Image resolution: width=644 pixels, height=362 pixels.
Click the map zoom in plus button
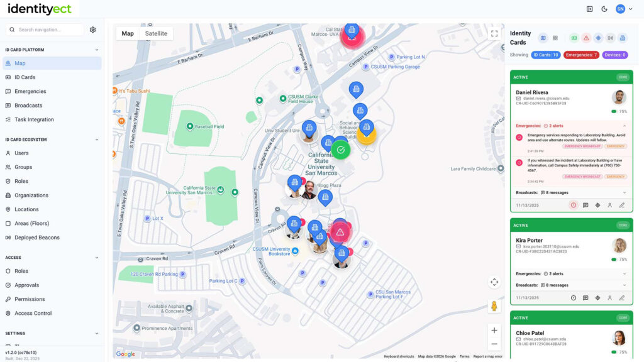pyautogui.click(x=494, y=330)
